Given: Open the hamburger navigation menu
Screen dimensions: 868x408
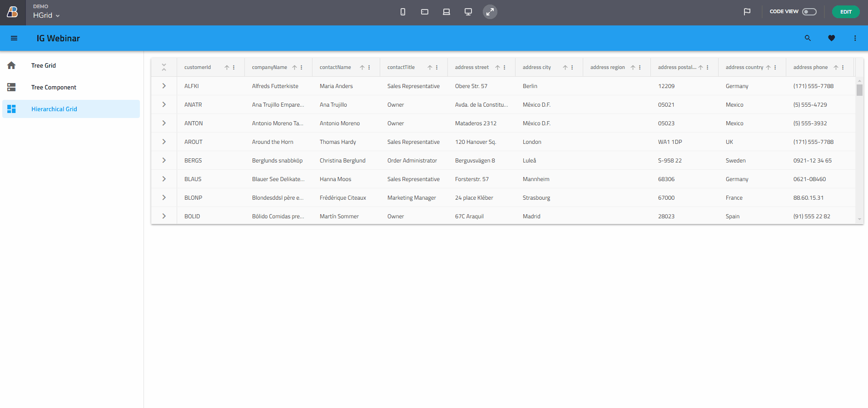Looking at the screenshot, I should click(x=14, y=38).
